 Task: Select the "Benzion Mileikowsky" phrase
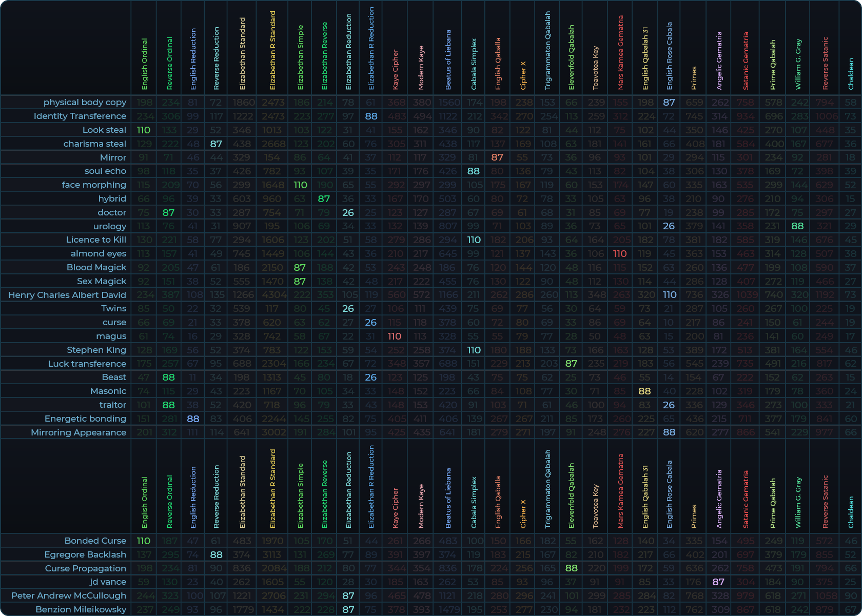81,609
